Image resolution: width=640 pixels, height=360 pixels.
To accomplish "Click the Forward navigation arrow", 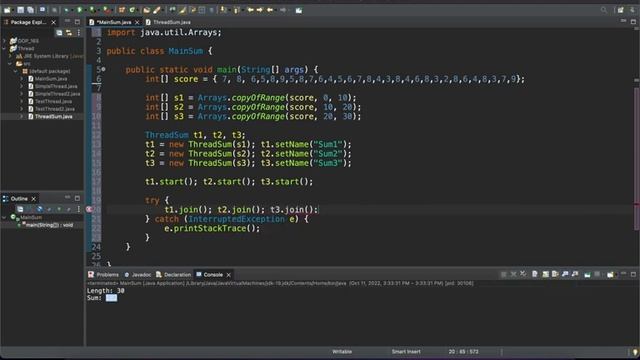I will click(x=283, y=10).
